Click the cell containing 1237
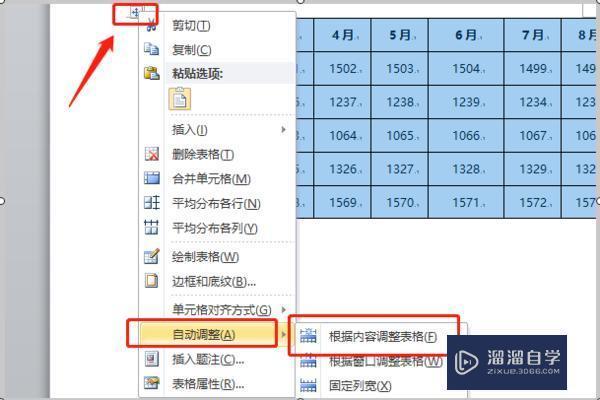 pos(342,102)
